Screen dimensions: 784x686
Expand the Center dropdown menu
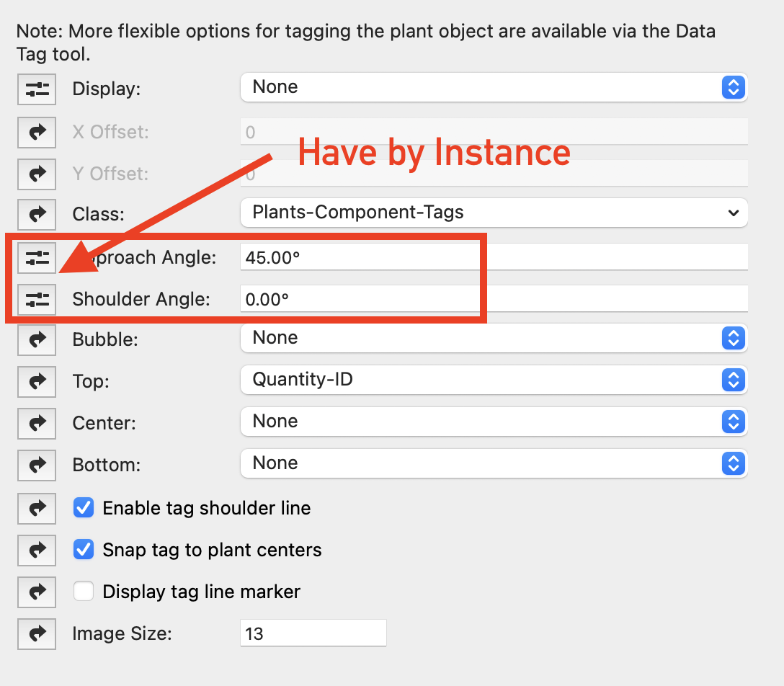point(494,421)
